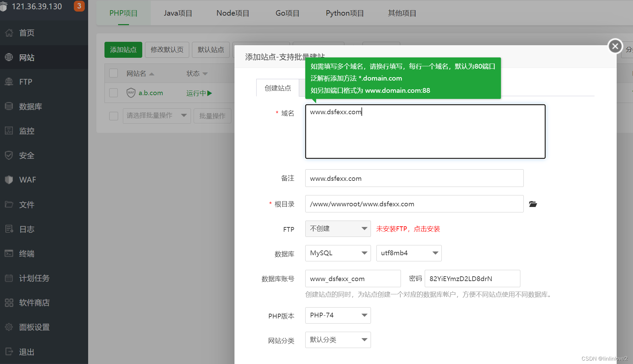The width and height of the screenshot is (633, 364).
Task: Toggle select-all checkbox in site table header
Action: pyautogui.click(x=114, y=73)
